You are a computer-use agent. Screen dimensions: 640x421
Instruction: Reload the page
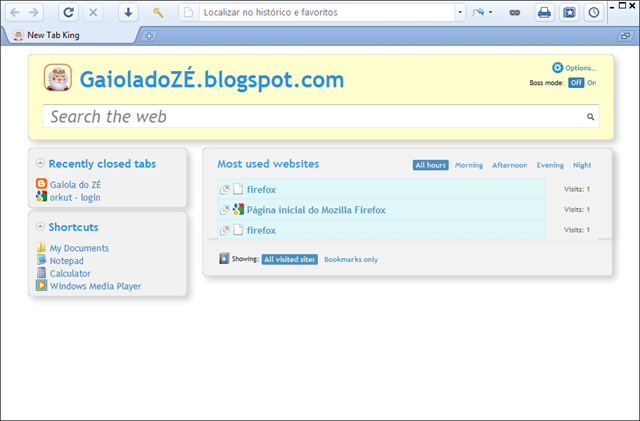[x=68, y=13]
